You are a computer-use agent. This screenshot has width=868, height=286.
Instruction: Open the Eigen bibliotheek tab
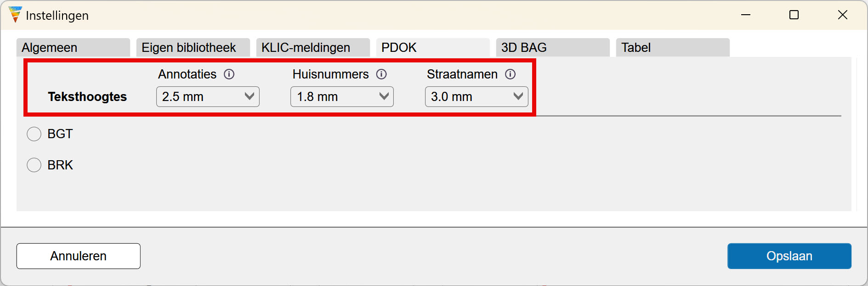pyautogui.click(x=193, y=48)
